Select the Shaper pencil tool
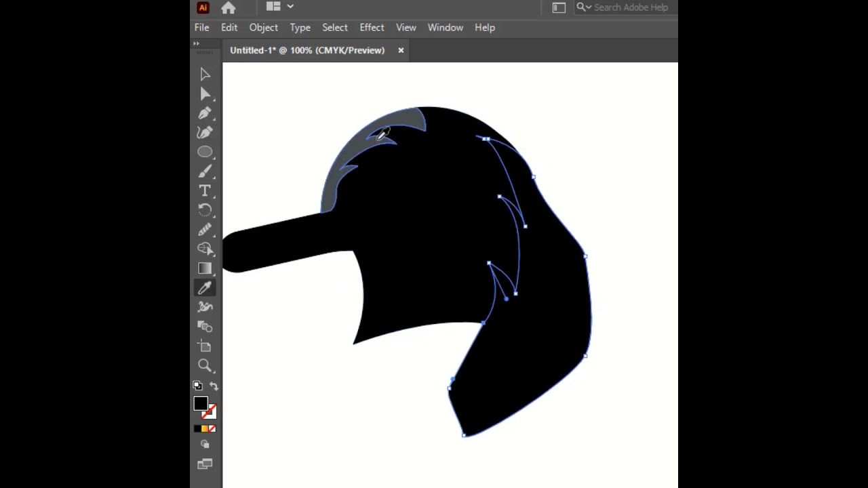This screenshot has width=868, height=488. (205, 229)
